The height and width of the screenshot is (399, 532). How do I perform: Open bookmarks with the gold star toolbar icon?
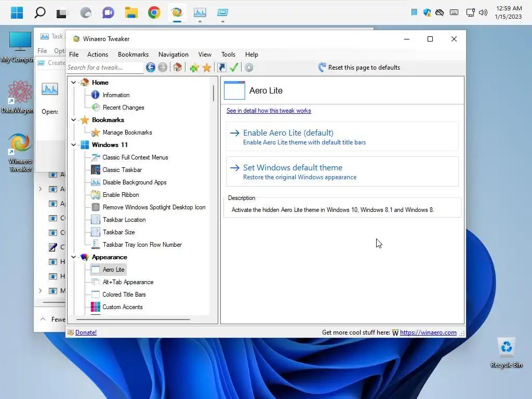[x=207, y=68]
